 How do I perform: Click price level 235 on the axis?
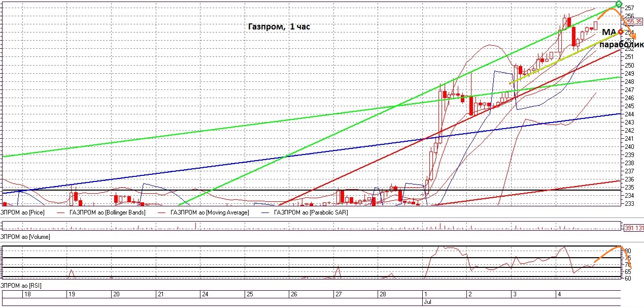coord(629,187)
